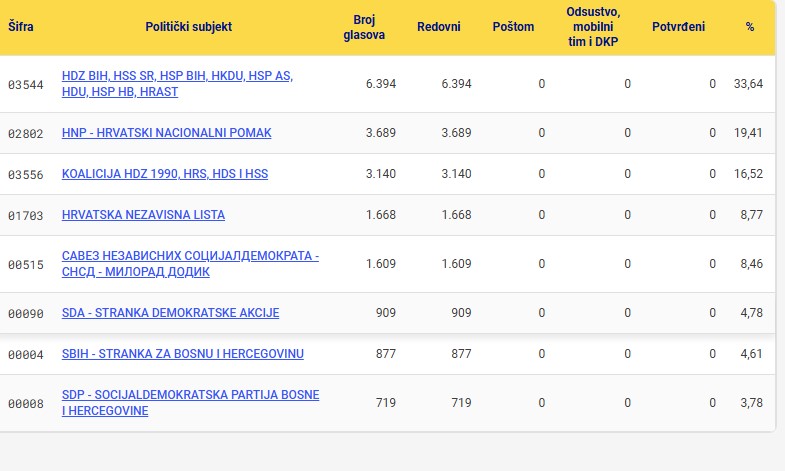Open HNP - HRVATSKI NACIONALNI POMAK link
The height and width of the screenshot is (471, 785).
pos(166,133)
